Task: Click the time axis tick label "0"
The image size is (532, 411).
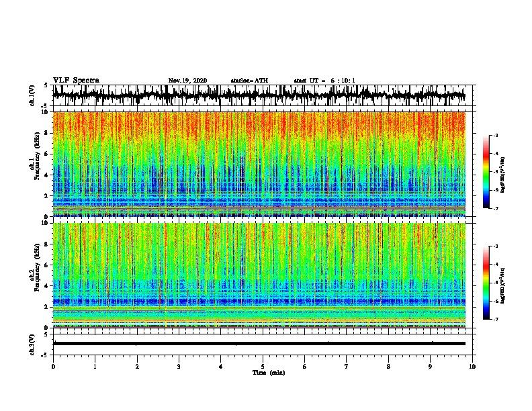Action: [x=53, y=367]
